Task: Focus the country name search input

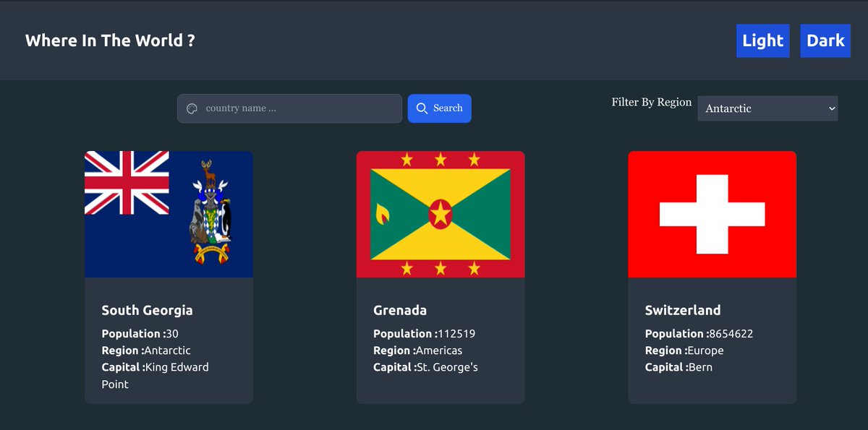Action: [x=289, y=108]
